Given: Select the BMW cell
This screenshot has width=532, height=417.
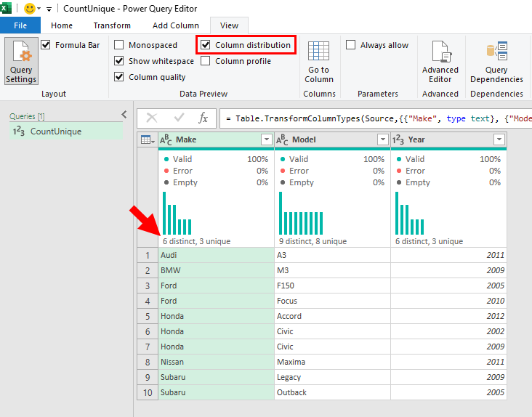Looking at the screenshot, I should (x=216, y=270).
